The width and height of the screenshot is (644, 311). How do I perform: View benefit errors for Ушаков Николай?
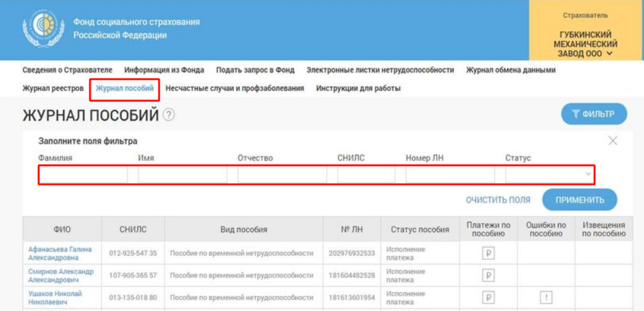tap(546, 298)
